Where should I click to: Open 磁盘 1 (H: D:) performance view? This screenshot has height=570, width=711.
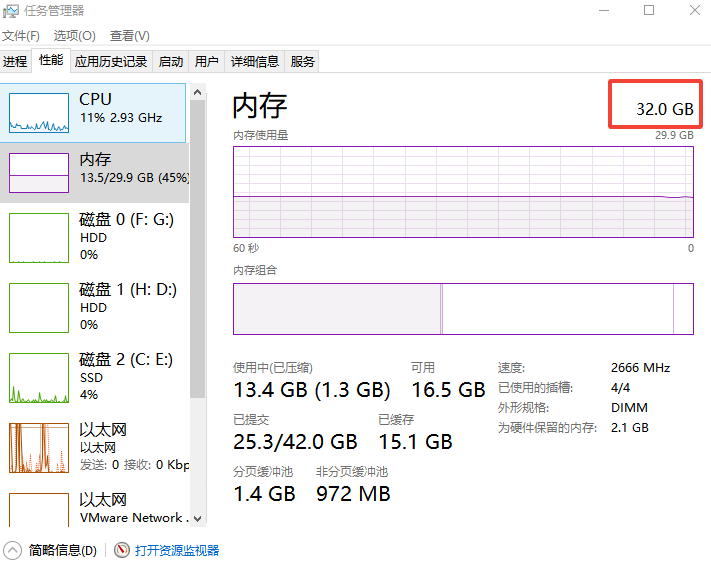[94, 307]
